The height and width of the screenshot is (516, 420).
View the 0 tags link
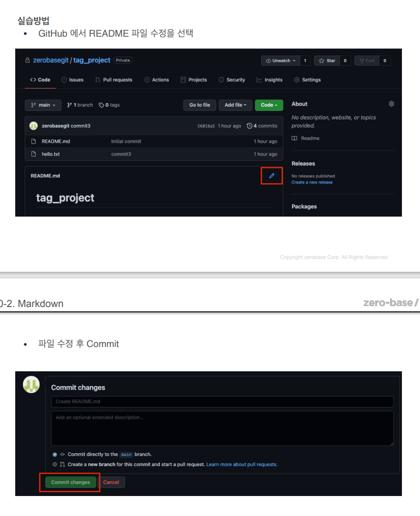pyautogui.click(x=109, y=105)
